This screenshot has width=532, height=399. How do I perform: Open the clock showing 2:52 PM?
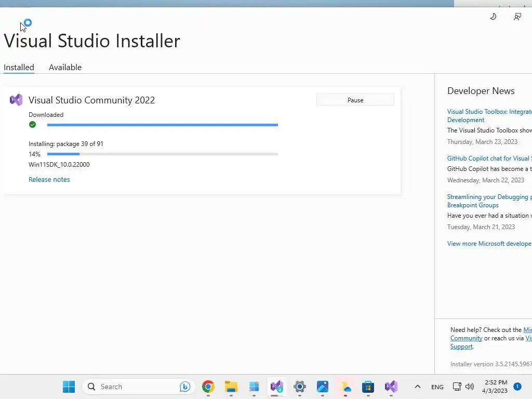pyautogui.click(x=495, y=387)
